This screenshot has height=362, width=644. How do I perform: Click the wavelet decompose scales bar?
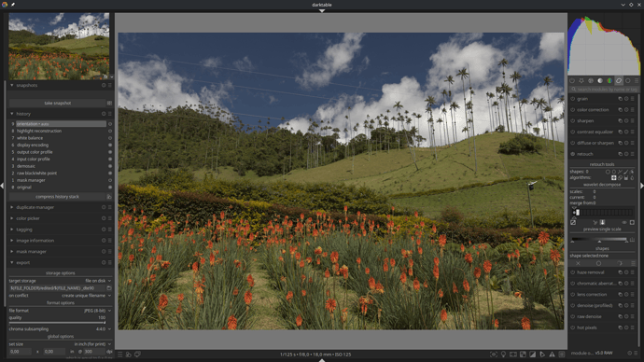tap(602, 212)
